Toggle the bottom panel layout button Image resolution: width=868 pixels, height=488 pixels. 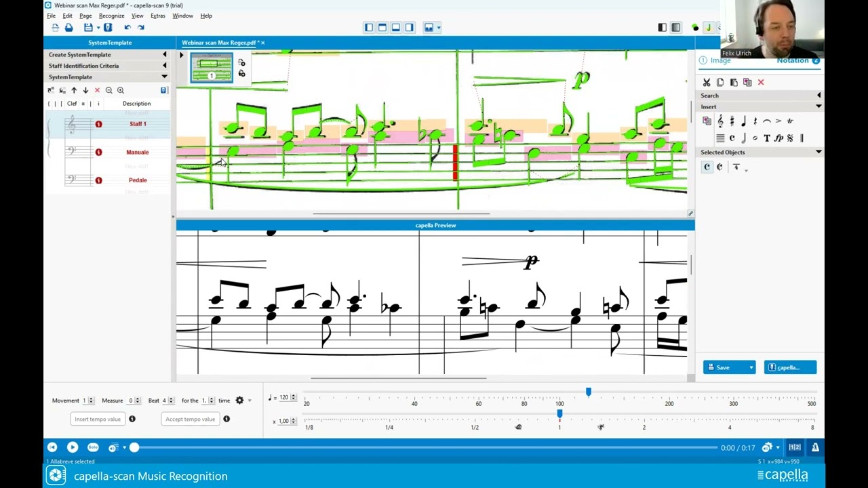[x=396, y=27]
